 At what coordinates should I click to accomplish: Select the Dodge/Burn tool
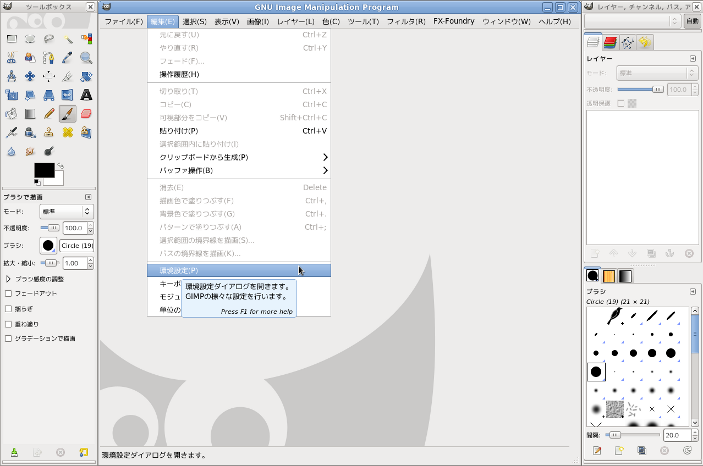click(49, 152)
